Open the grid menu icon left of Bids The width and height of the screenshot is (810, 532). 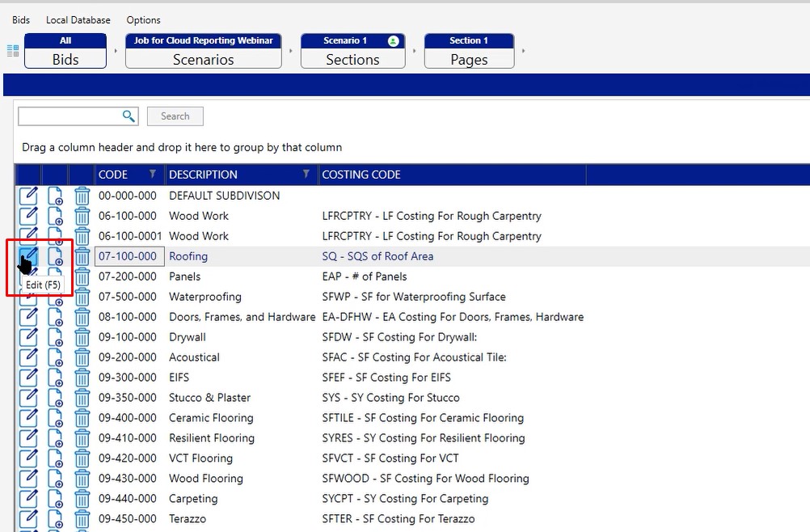click(x=13, y=51)
